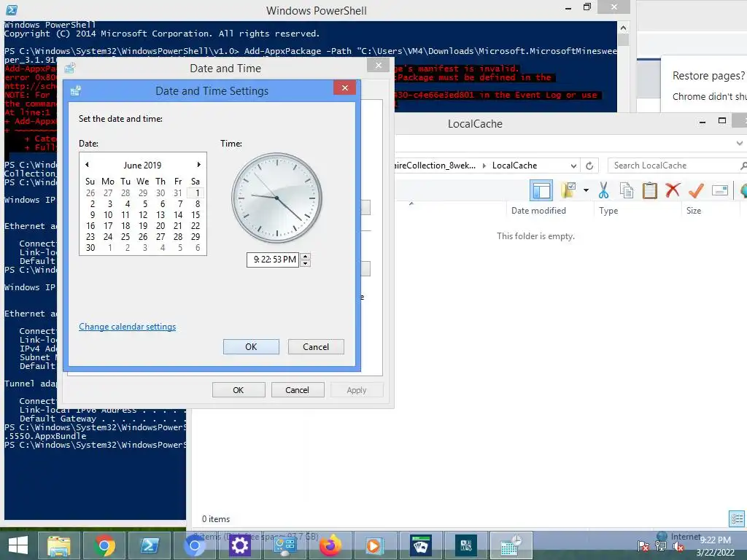This screenshot has width=747, height=560.
Task: Cancel the Date and Time Settings dialog
Action: click(x=316, y=346)
